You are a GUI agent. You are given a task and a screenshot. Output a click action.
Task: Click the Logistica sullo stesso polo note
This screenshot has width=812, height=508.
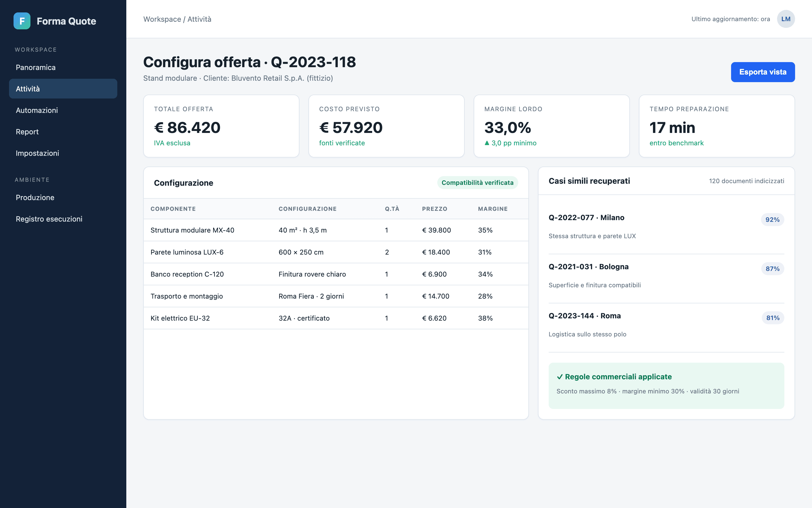tap(587, 334)
